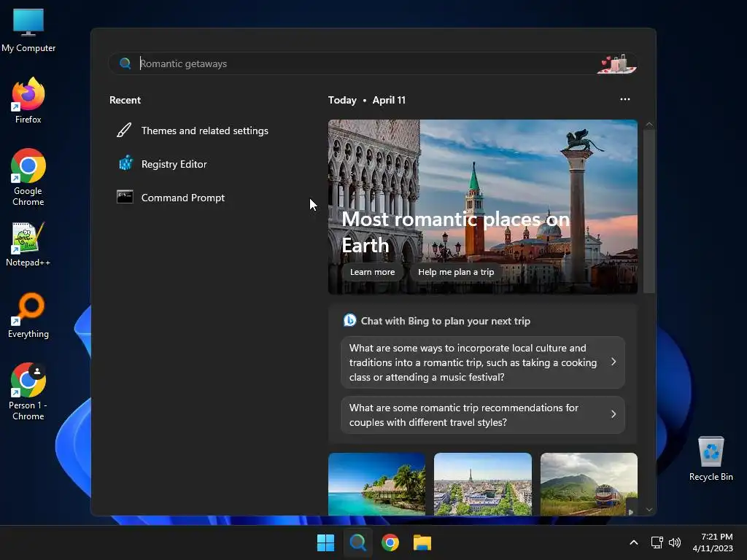
Task: Open Chrome from the taskbar
Action: (x=390, y=542)
